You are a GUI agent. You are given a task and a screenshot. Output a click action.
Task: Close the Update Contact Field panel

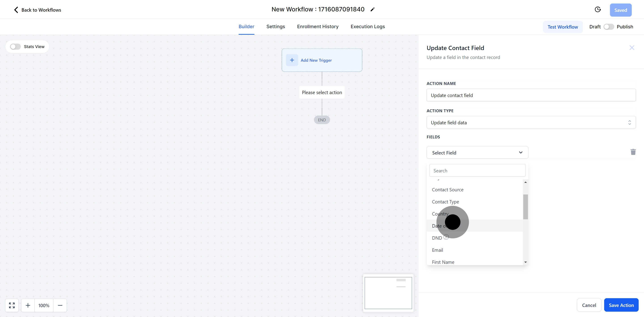632,48
